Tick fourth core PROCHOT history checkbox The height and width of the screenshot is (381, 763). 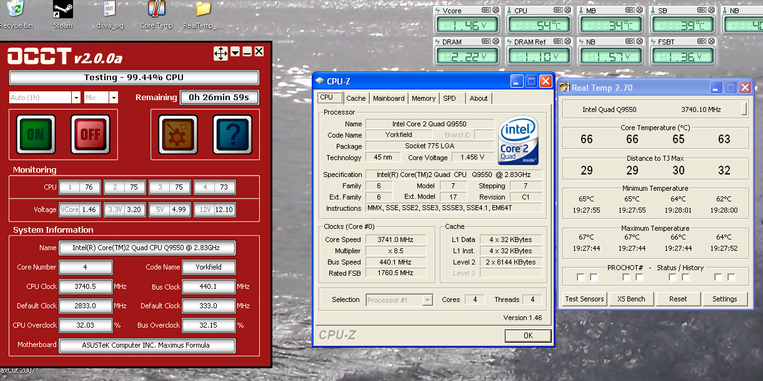coord(731,277)
